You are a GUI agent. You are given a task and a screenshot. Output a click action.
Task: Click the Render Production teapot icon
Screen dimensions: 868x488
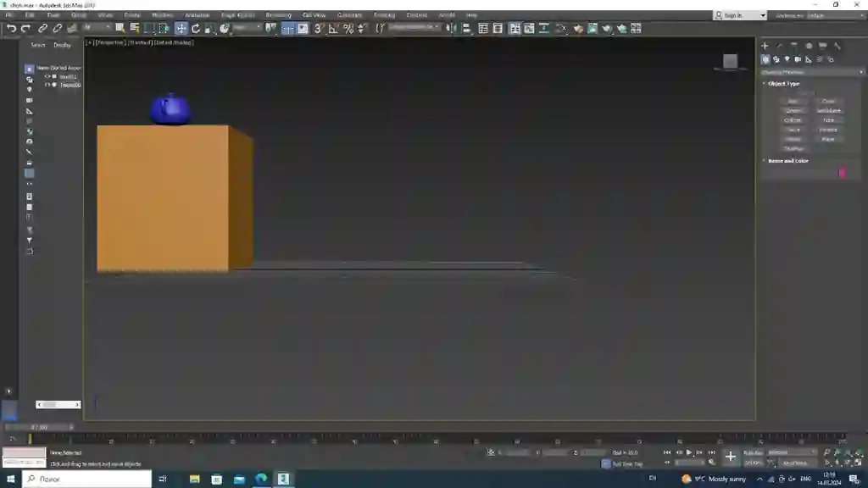click(607, 28)
